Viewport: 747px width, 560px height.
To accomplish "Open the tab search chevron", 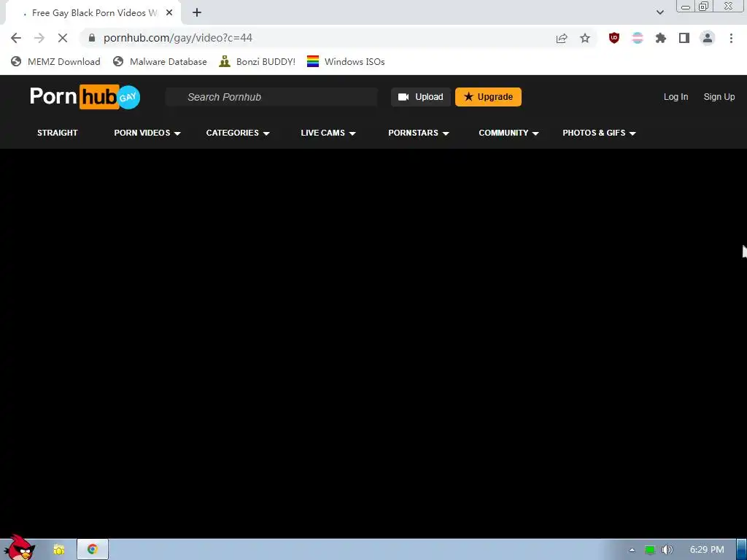I will click(x=659, y=12).
